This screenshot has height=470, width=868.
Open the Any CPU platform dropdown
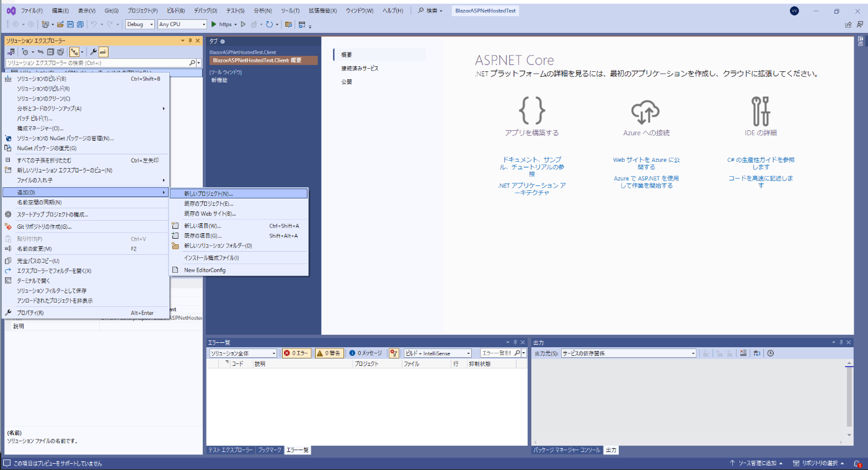pyautogui.click(x=182, y=24)
